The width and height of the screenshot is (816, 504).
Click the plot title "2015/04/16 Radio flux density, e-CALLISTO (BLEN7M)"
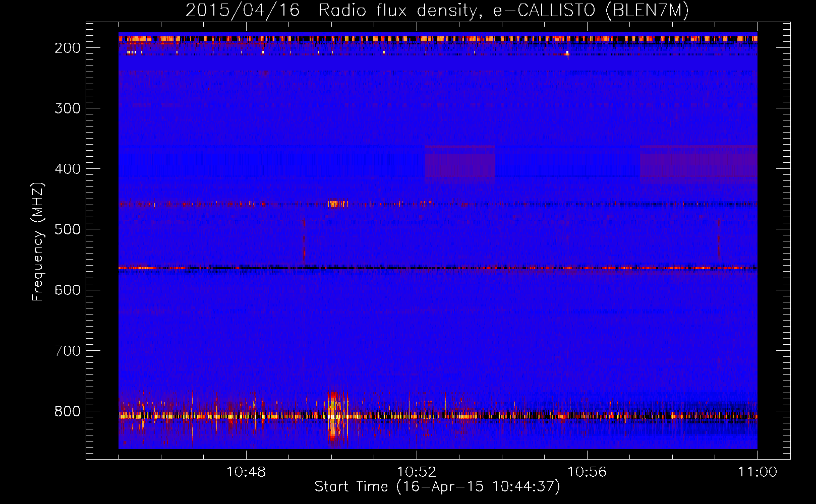(437, 10)
